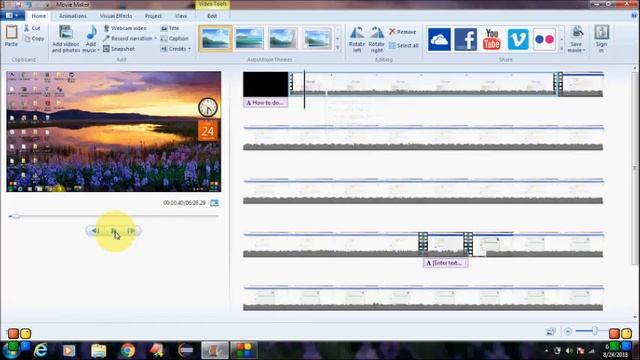Open File Explorer folder from taskbar
The width and height of the screenshot is (640, 360).
pos(98,350)
